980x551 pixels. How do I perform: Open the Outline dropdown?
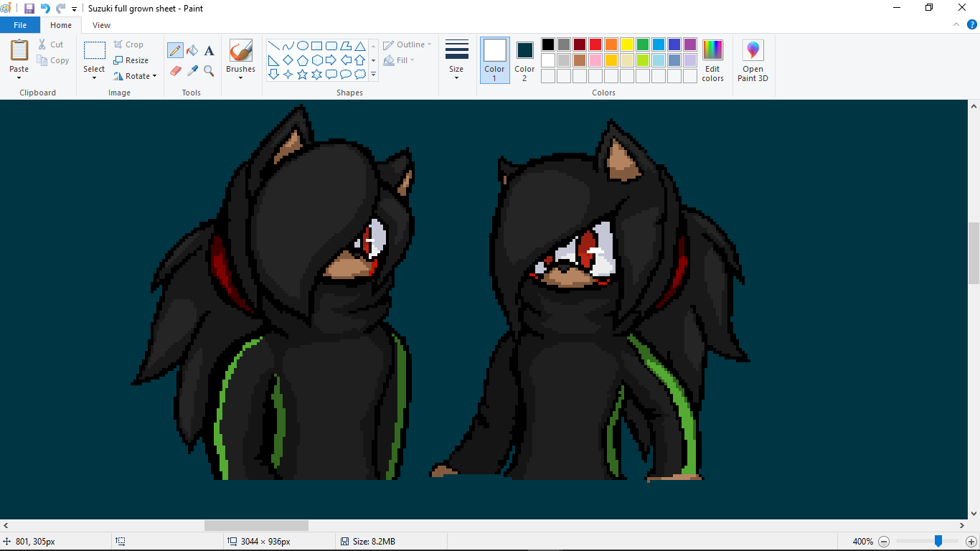(407, 44)
